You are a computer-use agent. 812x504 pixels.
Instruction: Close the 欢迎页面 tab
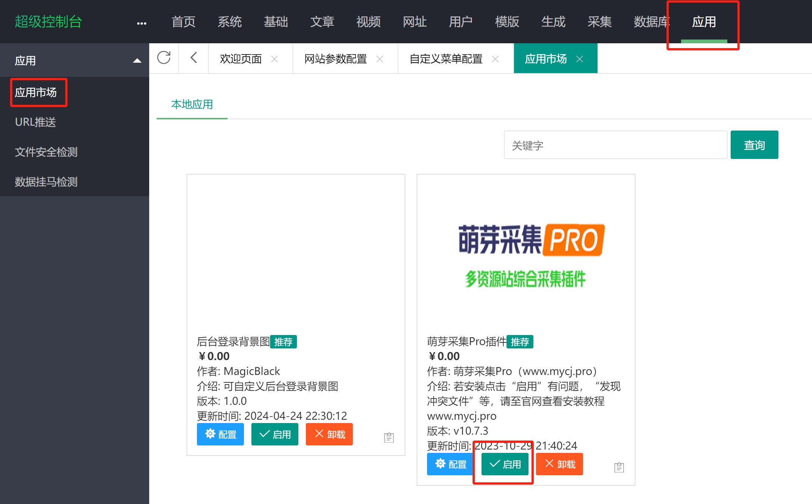[x=275, y=59]
